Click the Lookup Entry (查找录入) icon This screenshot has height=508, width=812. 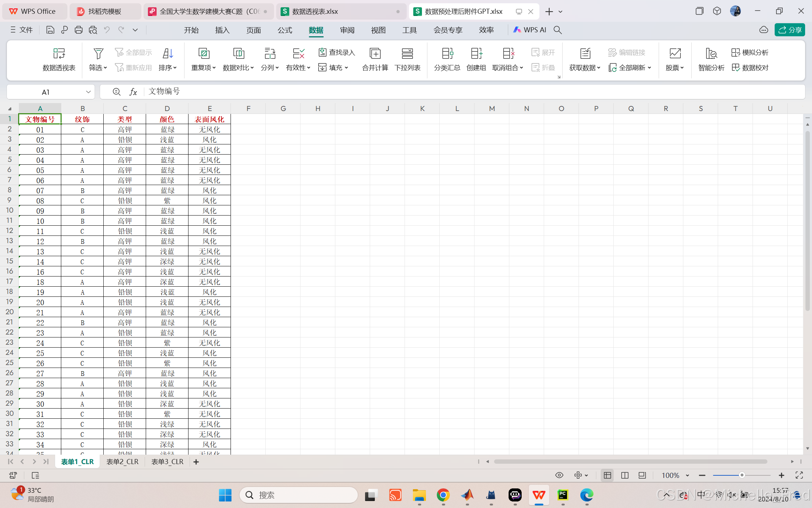[x=322, y=52]
